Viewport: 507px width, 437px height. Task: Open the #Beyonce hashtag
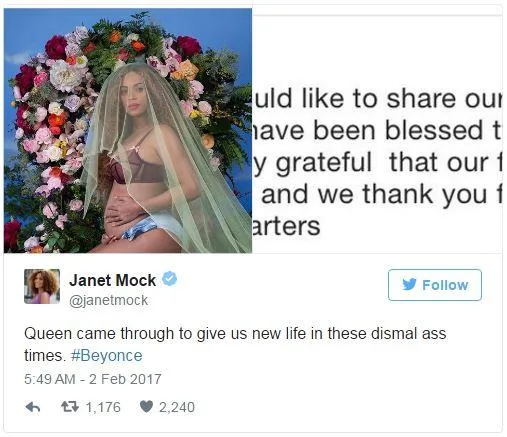point(107,356)
